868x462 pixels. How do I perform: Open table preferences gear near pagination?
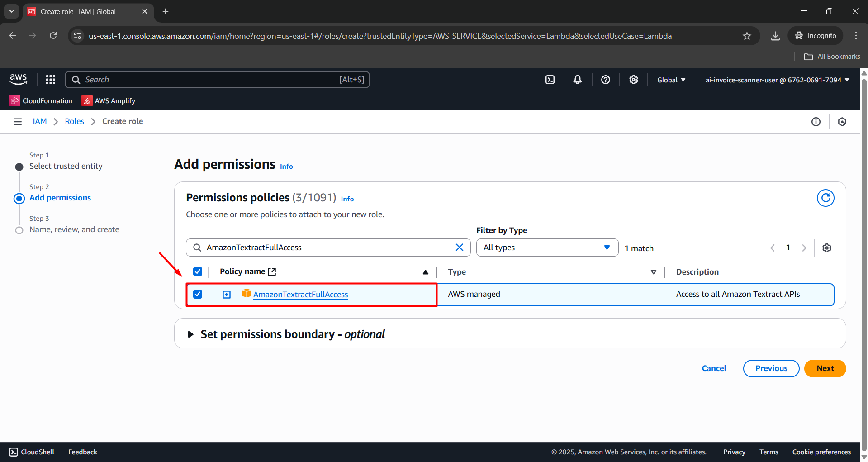pyautogui.click(x=827, y=248)
